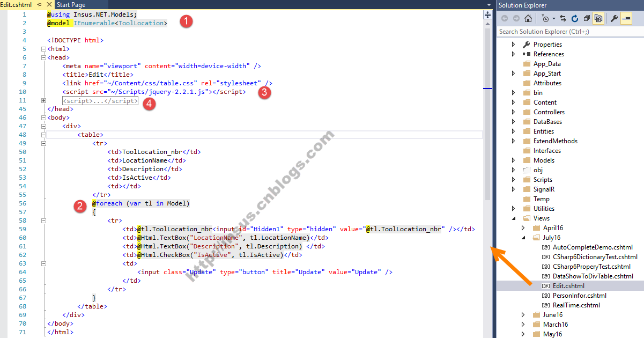Click the References node icon
Image resolution: width=644 pixels, height=338 pixels.
click(x=527, y=54)
